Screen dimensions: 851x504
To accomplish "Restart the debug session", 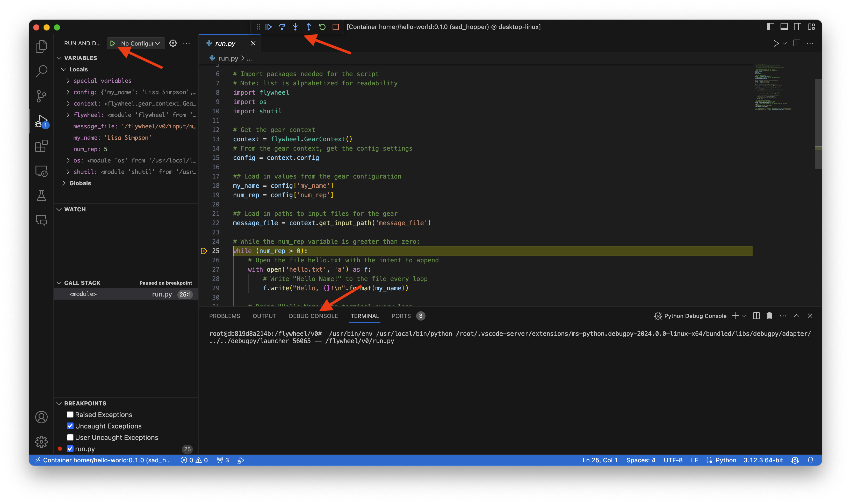I will 322,27.
